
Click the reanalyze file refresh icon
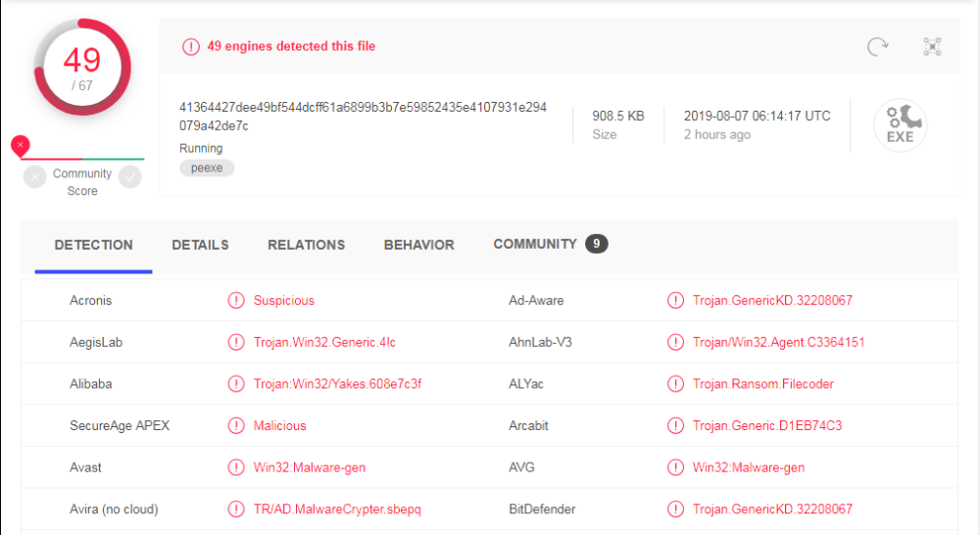click(877, 46)
